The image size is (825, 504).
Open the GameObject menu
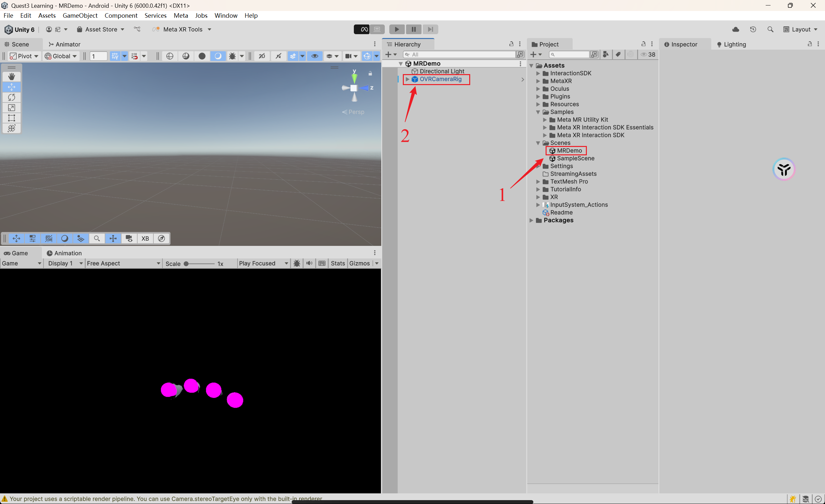(x=80, y=15)
